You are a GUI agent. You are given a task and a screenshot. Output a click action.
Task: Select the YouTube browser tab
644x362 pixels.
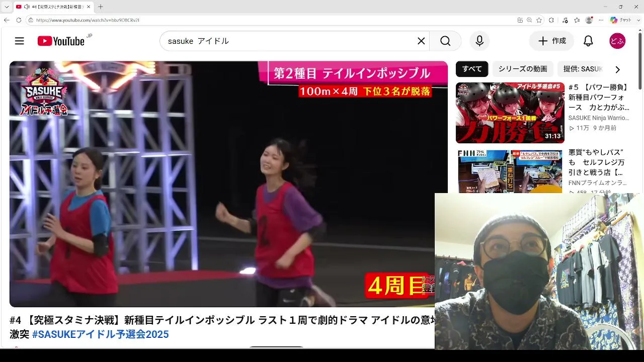pyautogui.click(x=54, y=7)
